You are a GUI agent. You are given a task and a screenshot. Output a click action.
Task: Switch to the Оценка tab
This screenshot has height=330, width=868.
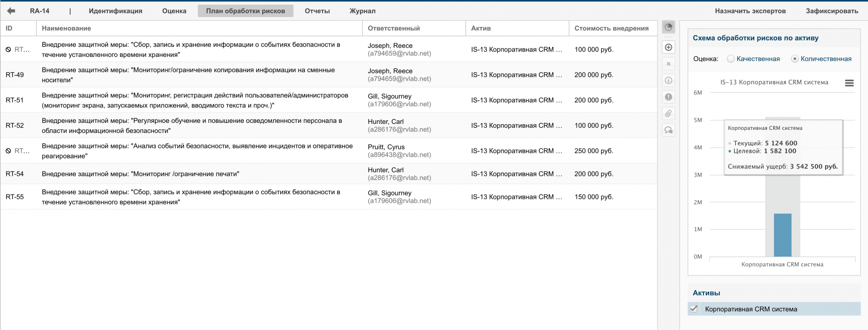pos(174,11)
